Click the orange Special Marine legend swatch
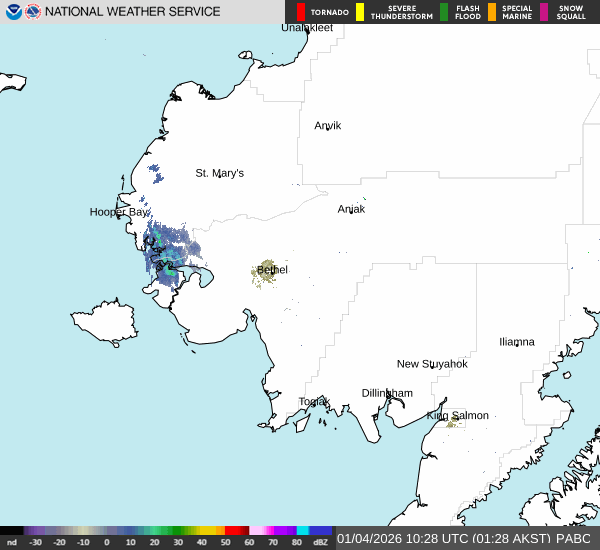This screenshot has width=600, height=550. pyautogui.click(x=491, y=12)
